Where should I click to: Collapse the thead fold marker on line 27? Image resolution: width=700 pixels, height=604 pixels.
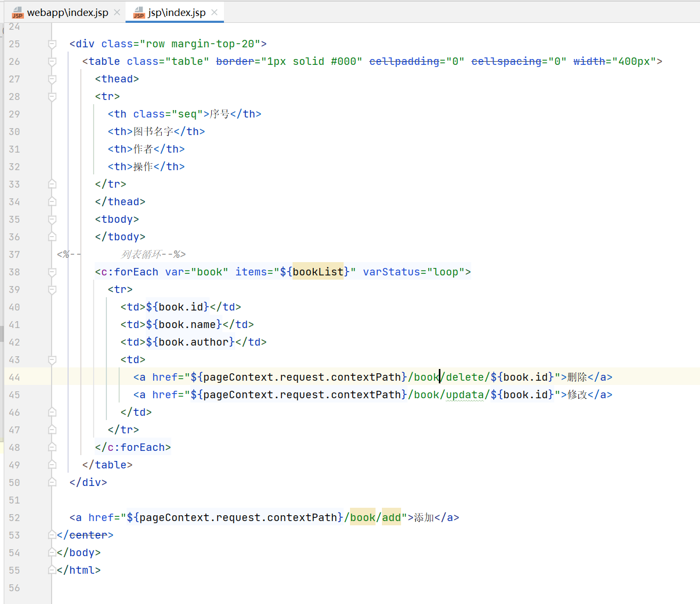(52, 79)
